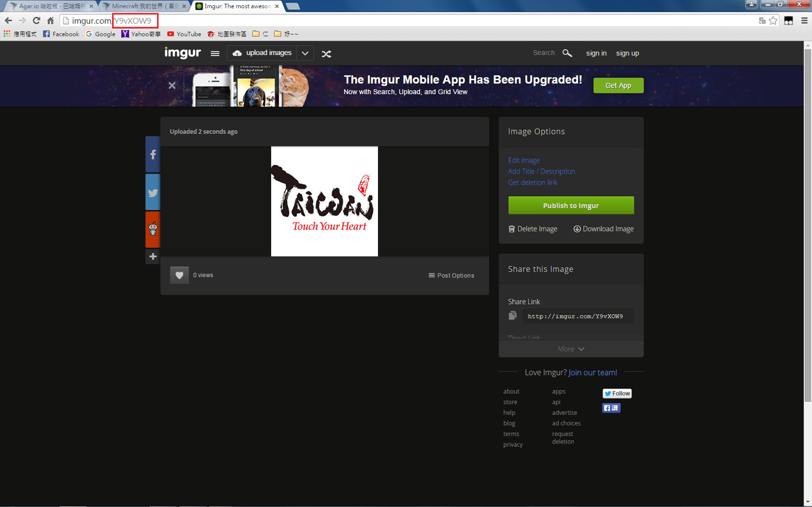The image size is (812, 507).
Task: Click the shuffle random image icon
Action: tap(327, 53)
